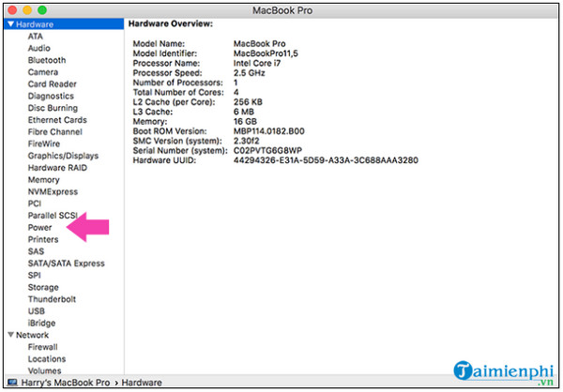Image resolution: width=563 pixels, height=392 pixels.
Task: Select Bluetooth in hardware list
Action: (x=47, y=60)
